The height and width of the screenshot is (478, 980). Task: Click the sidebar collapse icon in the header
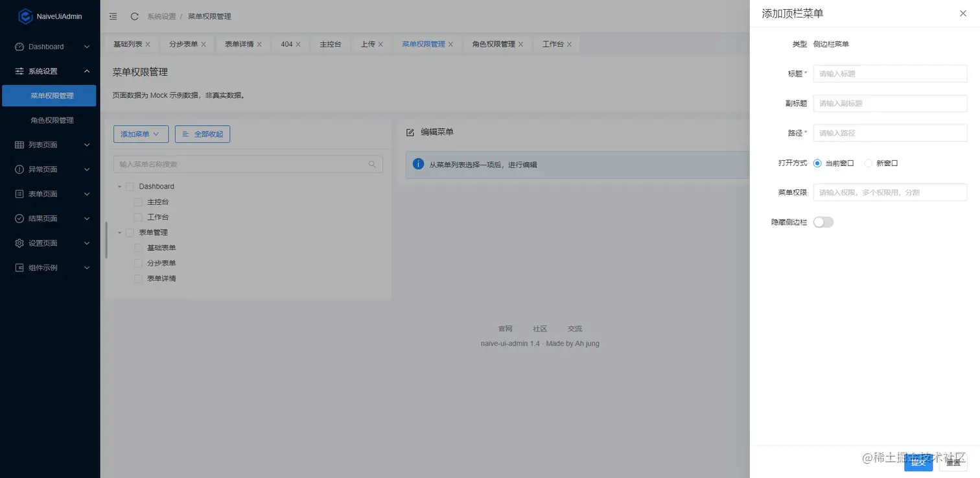[112, 16]
